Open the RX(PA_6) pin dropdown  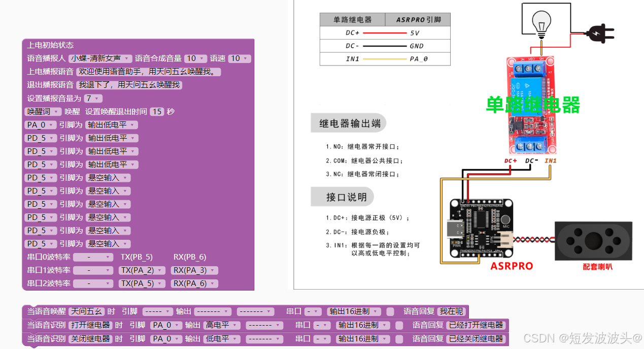194,283
